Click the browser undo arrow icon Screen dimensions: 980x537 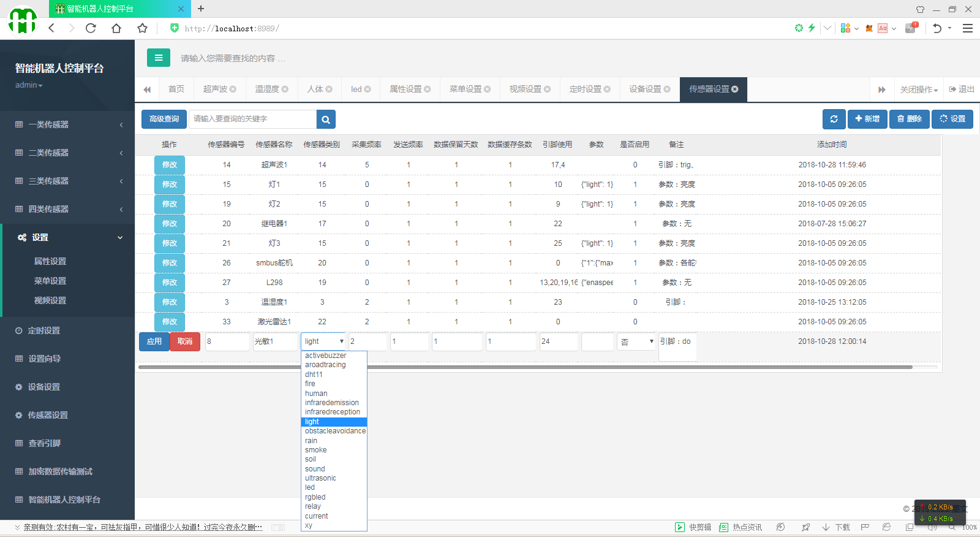[937, 28]
